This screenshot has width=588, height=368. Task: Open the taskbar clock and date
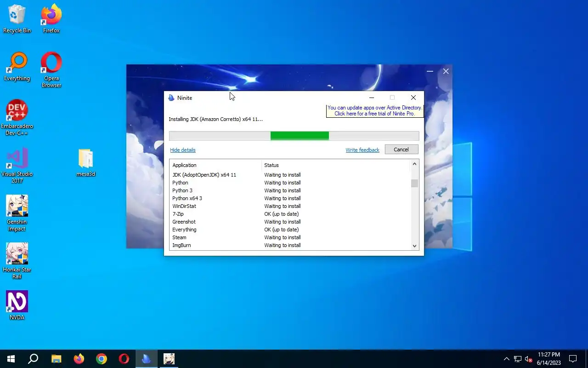pos(549,359)
